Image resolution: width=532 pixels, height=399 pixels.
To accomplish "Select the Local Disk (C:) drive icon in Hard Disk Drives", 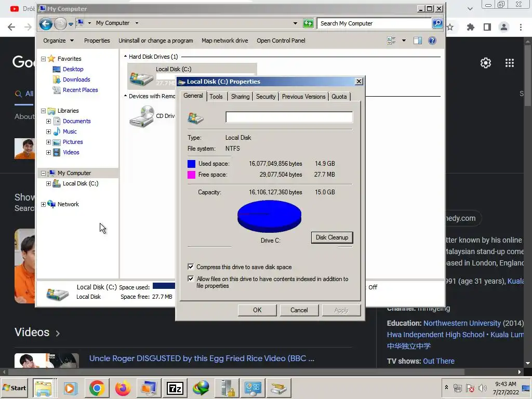I will click(x=141, y=78).
